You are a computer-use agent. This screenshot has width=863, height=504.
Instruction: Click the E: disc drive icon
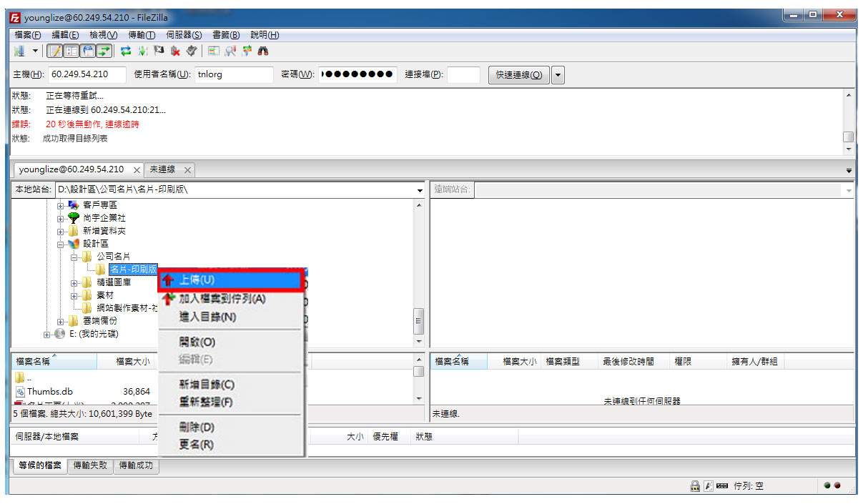pyautogui.click(x=59, y=334)
